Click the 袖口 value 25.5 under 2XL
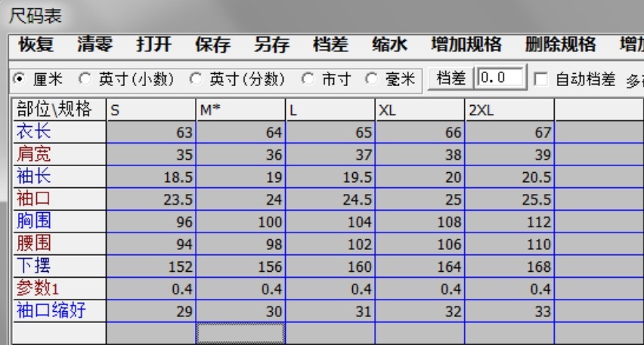 pyautogui.click(x=509, y=199)
